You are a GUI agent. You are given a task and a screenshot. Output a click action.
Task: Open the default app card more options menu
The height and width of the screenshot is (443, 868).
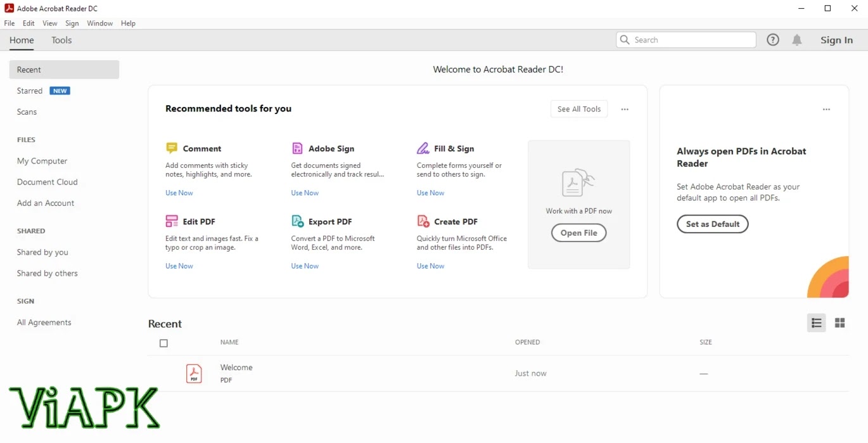click(826, 109)
